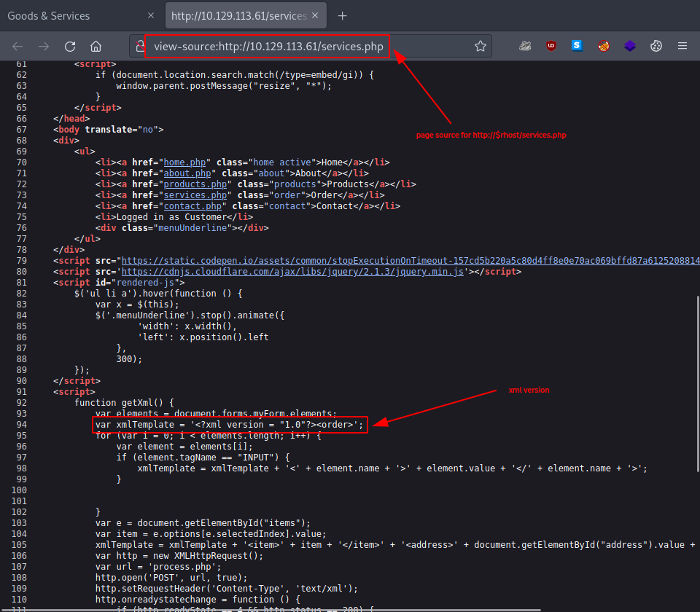Click inside the view-source address bar

(266, 45)
